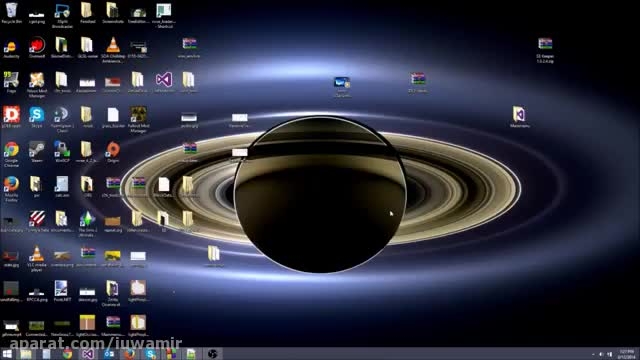Select the WinSCP desktop shortcut
This screenshot has height=360, width=640.
[x=62, y=152]
